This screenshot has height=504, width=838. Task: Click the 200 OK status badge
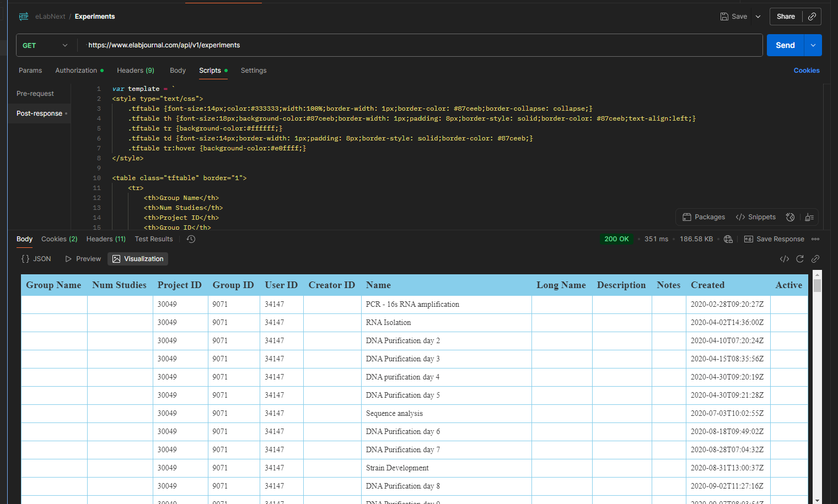pyautogui.click(x=616, y=239)
